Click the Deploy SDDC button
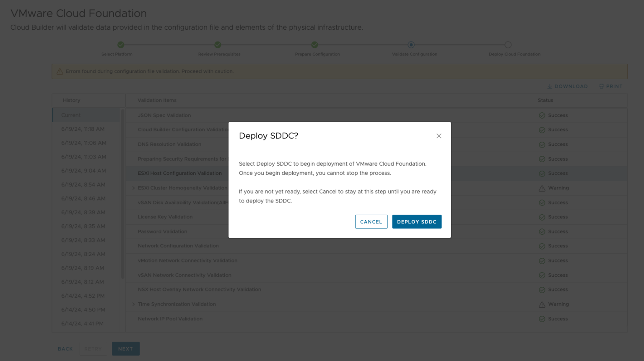Viewport: 644px width, 361px height. tap(417, 221)
